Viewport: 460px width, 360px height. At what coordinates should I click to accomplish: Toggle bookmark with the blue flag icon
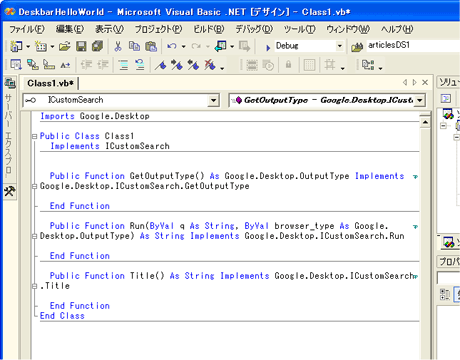coord(161,65)
